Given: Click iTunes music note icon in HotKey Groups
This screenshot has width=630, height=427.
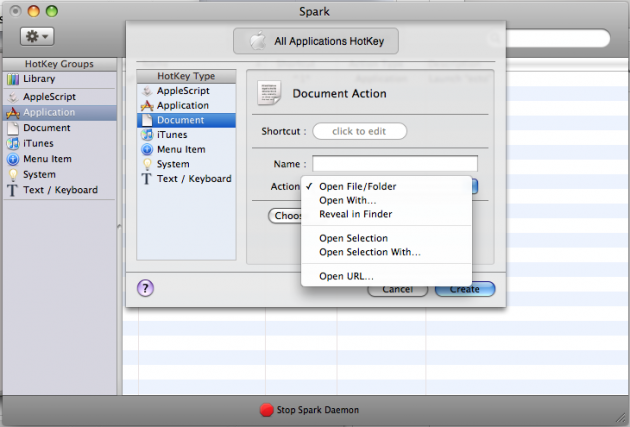Looking at the screenshot, I should (x=13, y=143).
